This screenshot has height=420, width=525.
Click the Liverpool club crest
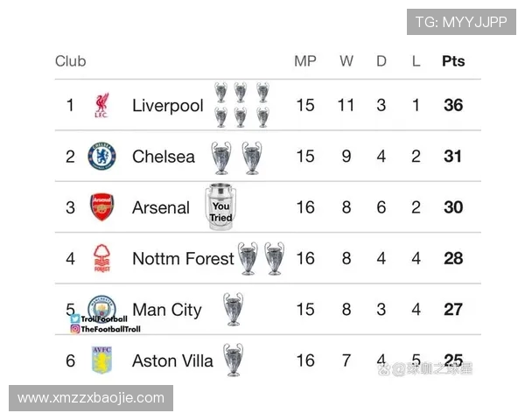(101, 106)
